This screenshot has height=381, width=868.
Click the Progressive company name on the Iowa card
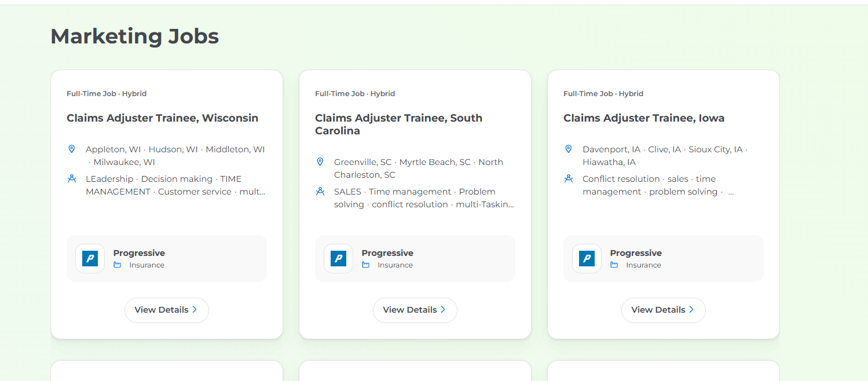(635, 253)
